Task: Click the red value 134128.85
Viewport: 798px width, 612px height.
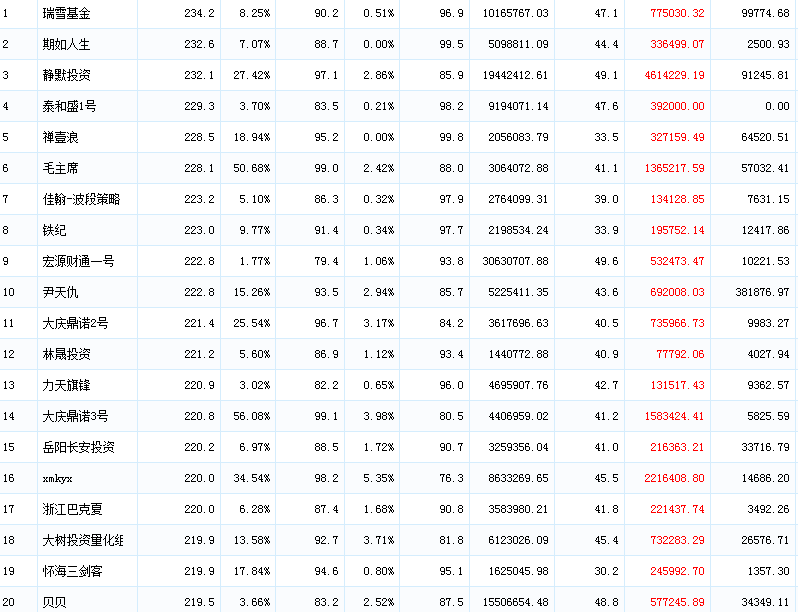Action: pyautogui.click(x=677, y=199)
